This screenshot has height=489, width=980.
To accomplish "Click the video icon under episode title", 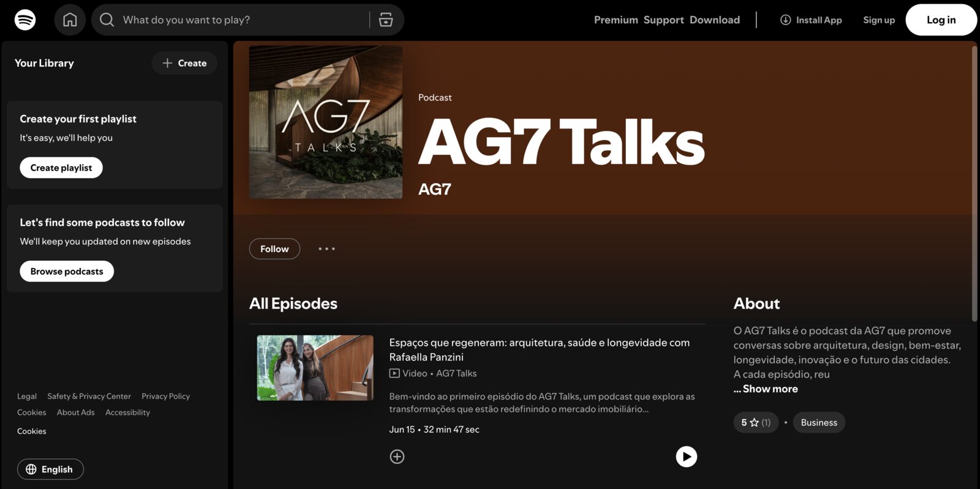I will tap(394, 373).
